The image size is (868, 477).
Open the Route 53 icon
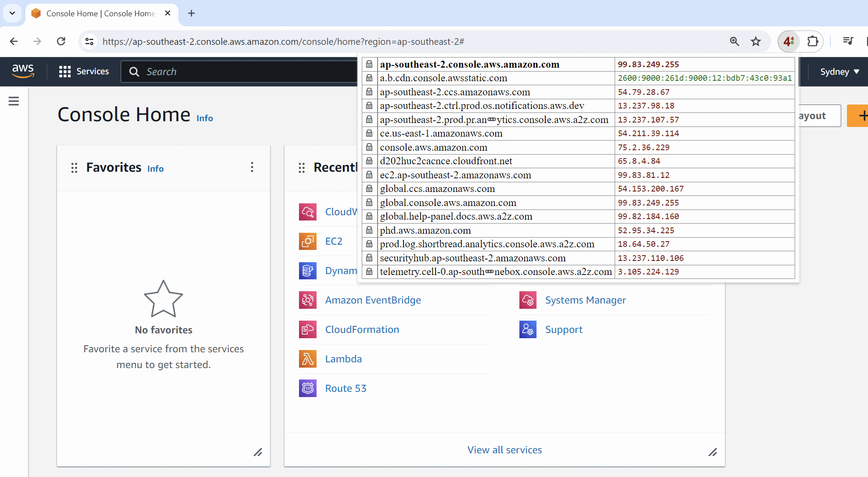click(308, 388)
